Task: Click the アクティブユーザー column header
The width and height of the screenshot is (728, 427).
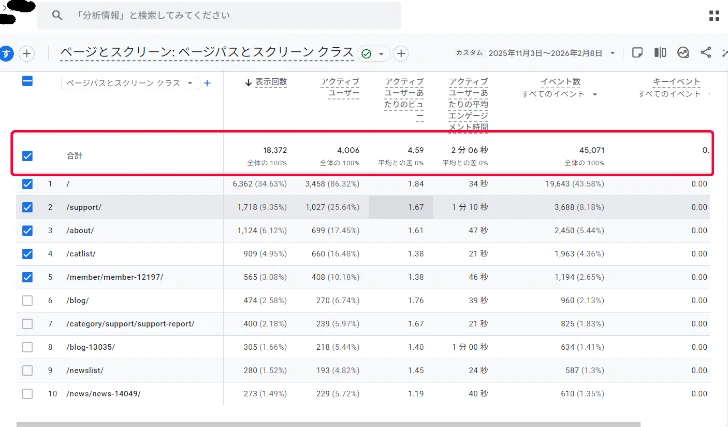Action: (340, 87)
